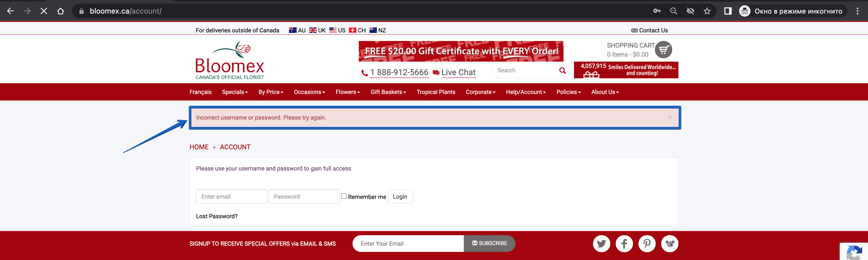Screen dimensions: 868x260
Task: Click the padlock site info icon
Action: tap(81, 11)
